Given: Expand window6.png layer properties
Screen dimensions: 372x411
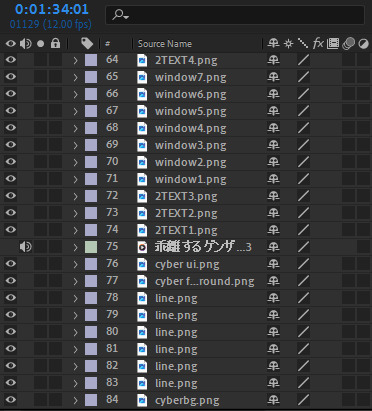Looking at the screenshot, I should tap(76, 94).
